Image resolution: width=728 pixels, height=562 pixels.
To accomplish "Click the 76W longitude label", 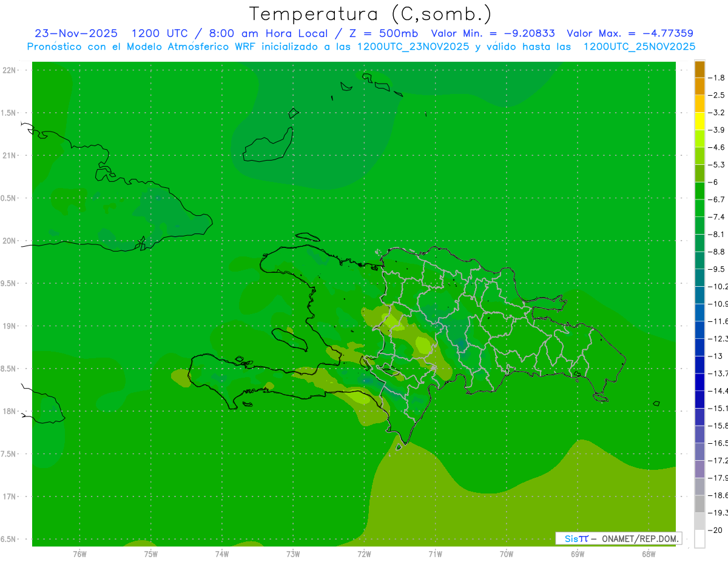I will 79,554.
